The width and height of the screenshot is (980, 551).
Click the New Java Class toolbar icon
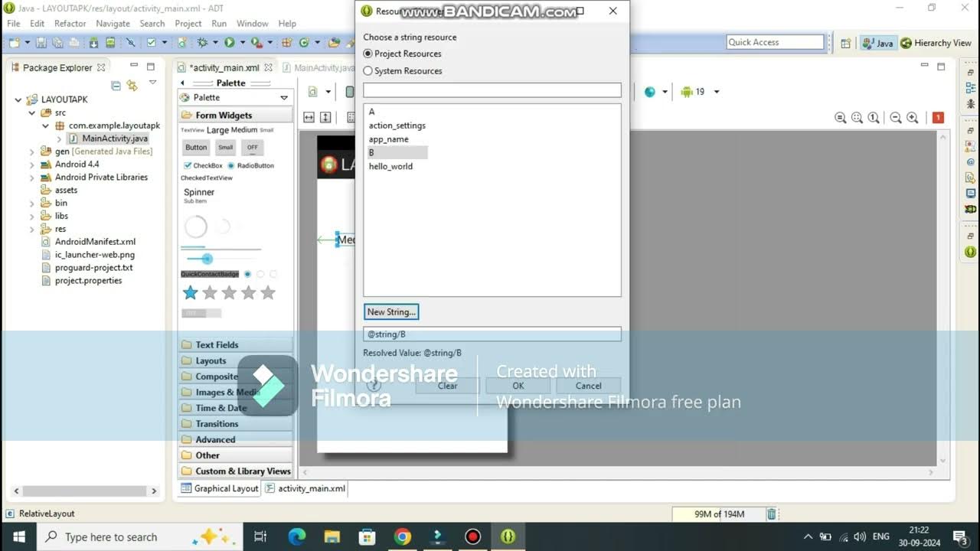click(304, 43)
